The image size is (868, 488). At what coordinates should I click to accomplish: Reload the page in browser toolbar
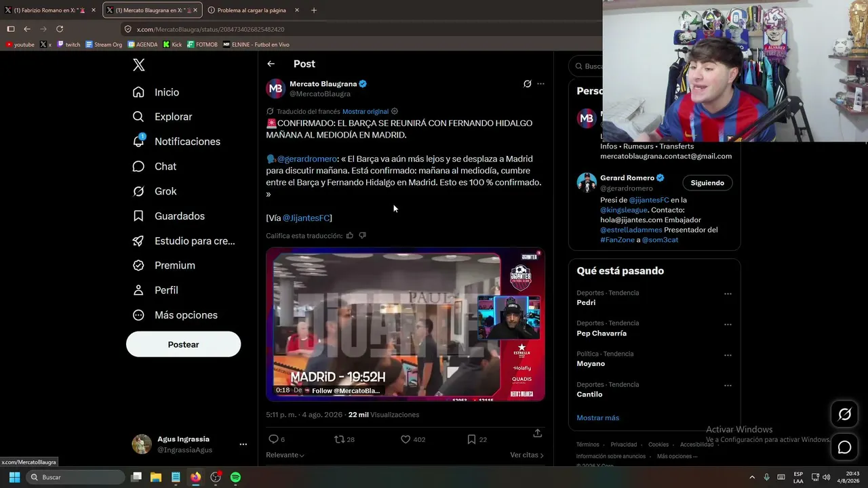tap(60, 29)
